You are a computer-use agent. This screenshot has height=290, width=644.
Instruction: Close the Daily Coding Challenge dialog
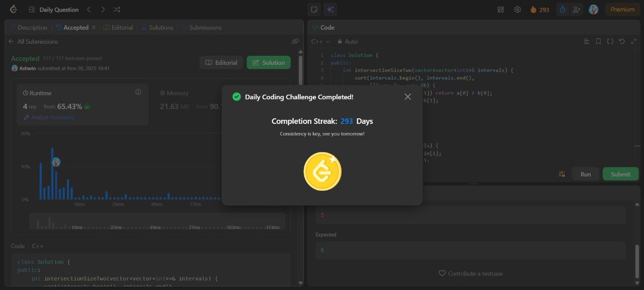[x=408, y=97]
